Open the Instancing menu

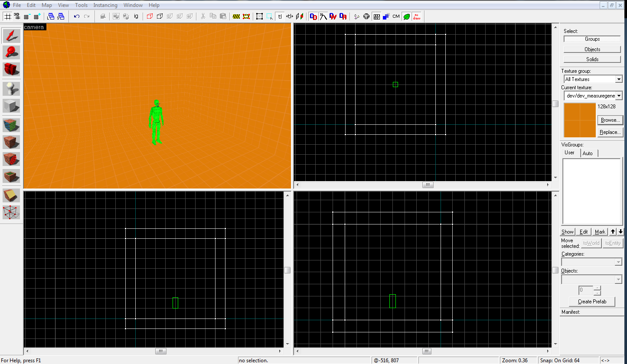click(105, 5)
